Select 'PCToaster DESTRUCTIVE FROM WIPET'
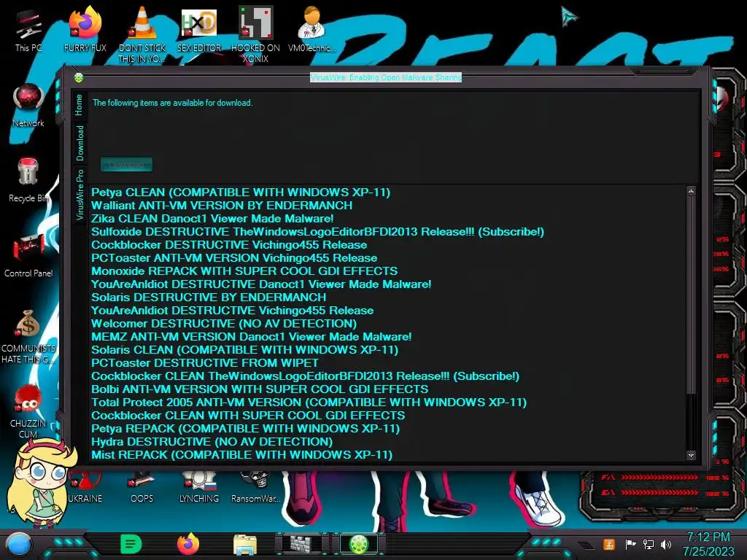The height and width of the screenshot is (560, 747). 205,363
